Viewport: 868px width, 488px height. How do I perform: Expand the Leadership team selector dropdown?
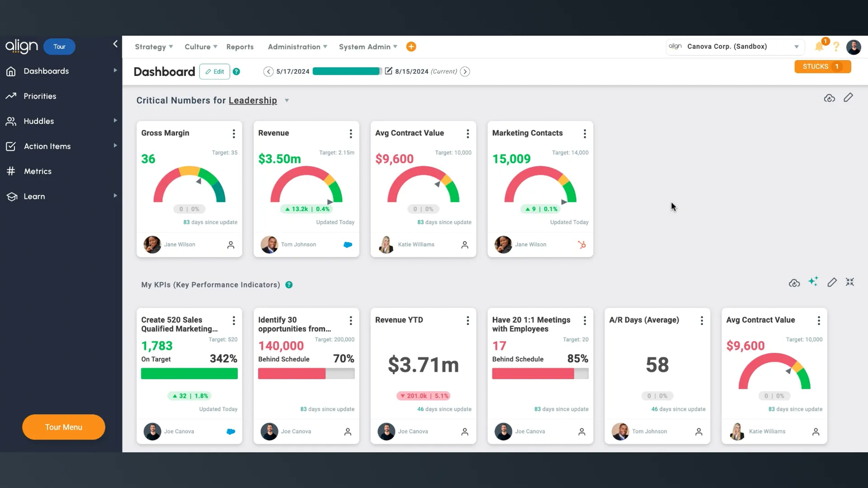[x=287, y=100]
